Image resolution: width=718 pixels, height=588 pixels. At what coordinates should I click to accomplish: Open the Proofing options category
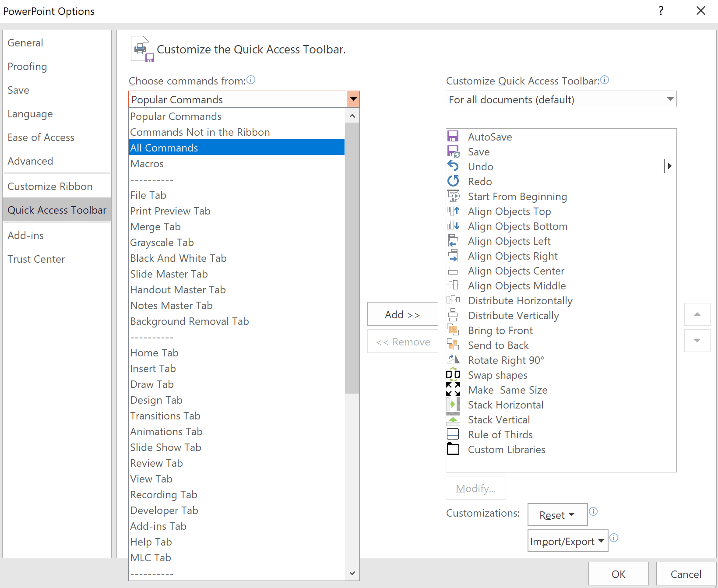pos(57,67)
